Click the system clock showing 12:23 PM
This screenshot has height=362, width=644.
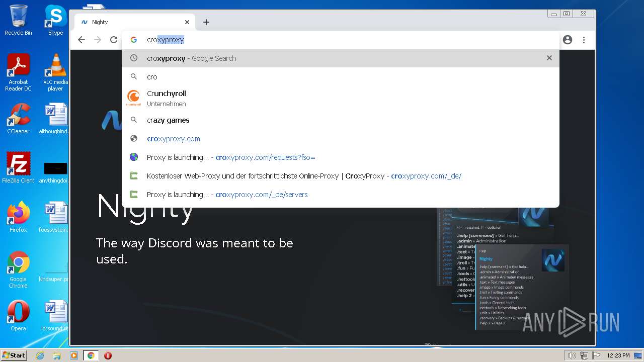(618, 355)
